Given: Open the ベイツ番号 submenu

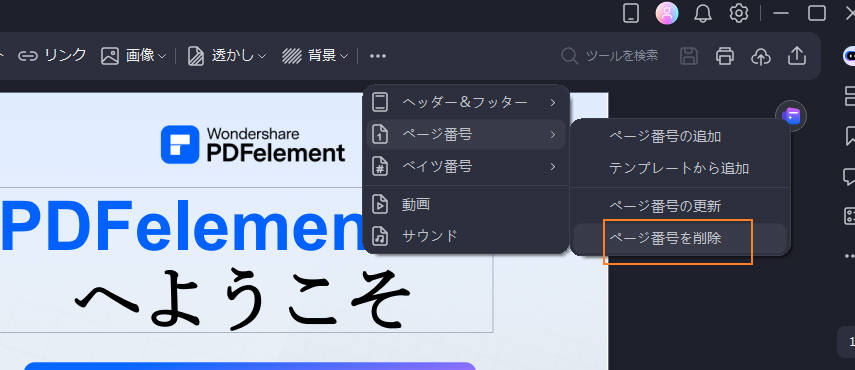Looking at the screenshot, I should [466, 166].
